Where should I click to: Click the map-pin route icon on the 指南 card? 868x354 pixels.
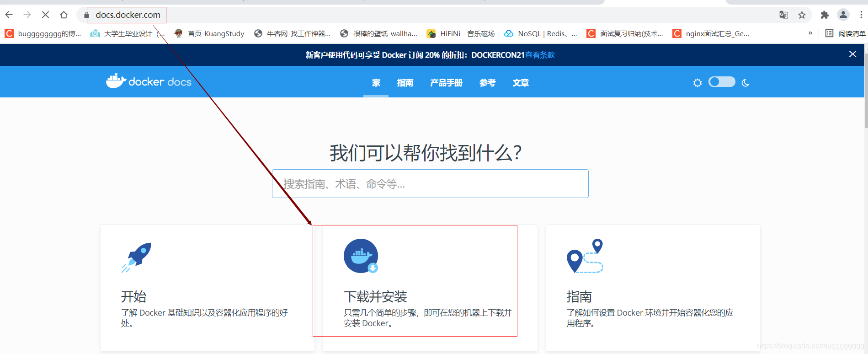tap(585, 256)
